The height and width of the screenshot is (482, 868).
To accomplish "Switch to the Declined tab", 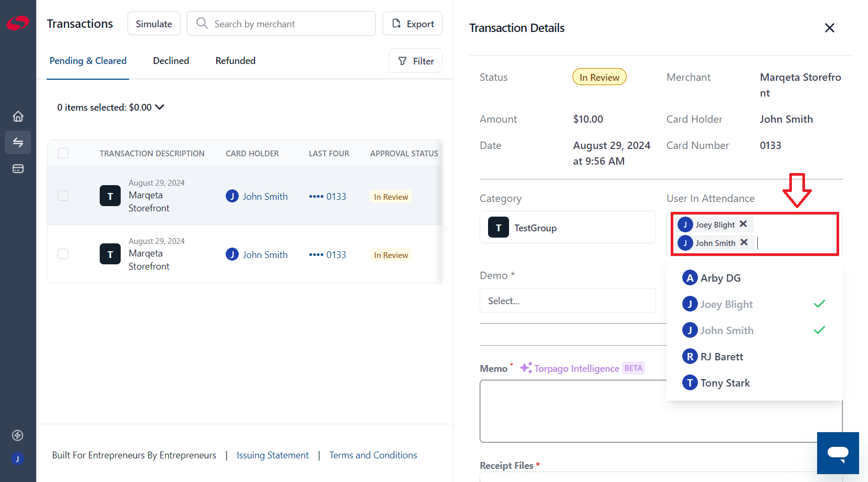I will (x=171, y=61).
